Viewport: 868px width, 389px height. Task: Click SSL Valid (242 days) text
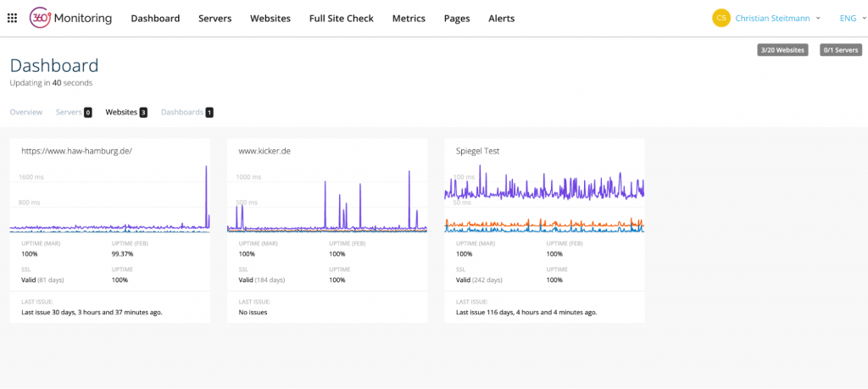coord(479,280)
